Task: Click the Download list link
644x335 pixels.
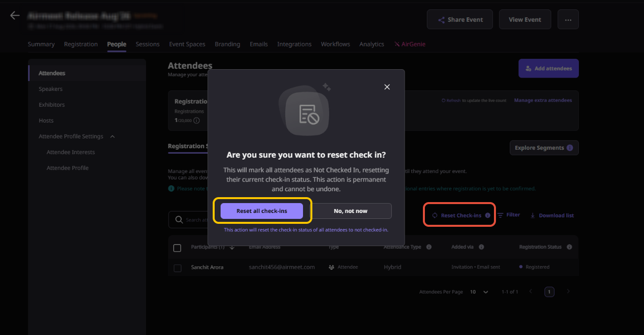Action: pyautogui.click(x=552, y=215)
